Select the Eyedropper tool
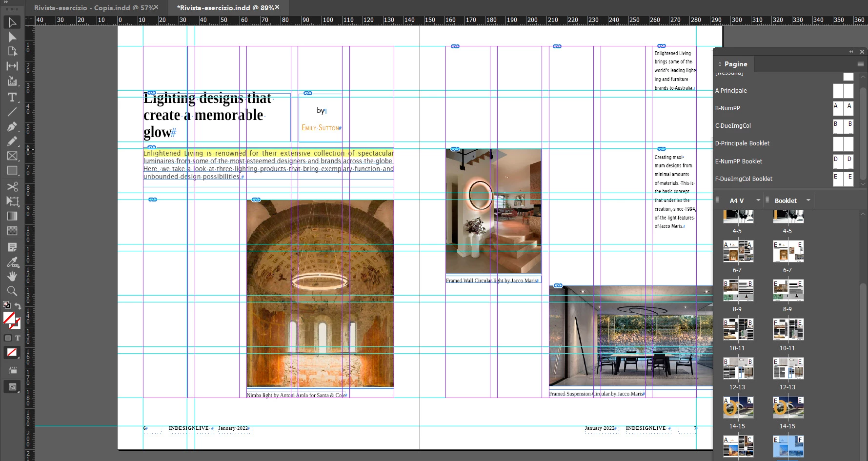 (x=12, y=261)
